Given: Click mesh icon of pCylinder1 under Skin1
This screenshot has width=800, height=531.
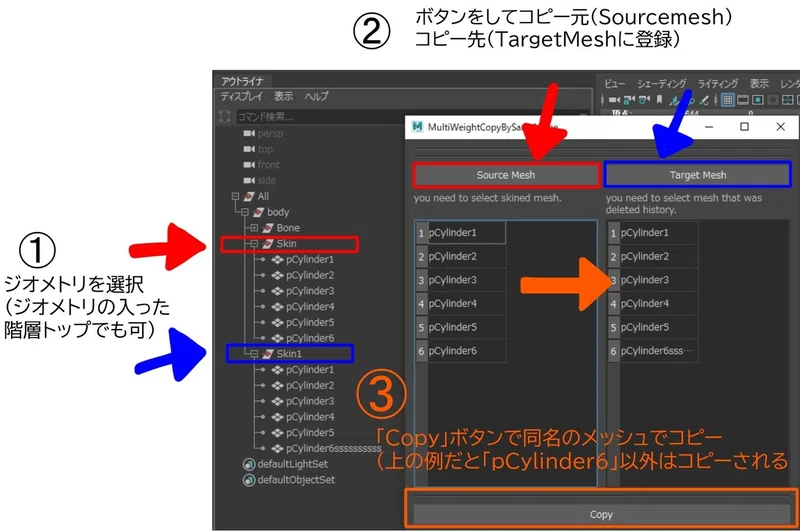Looking at the screenshot, I should pyautogui.click(x=278, y=370).
